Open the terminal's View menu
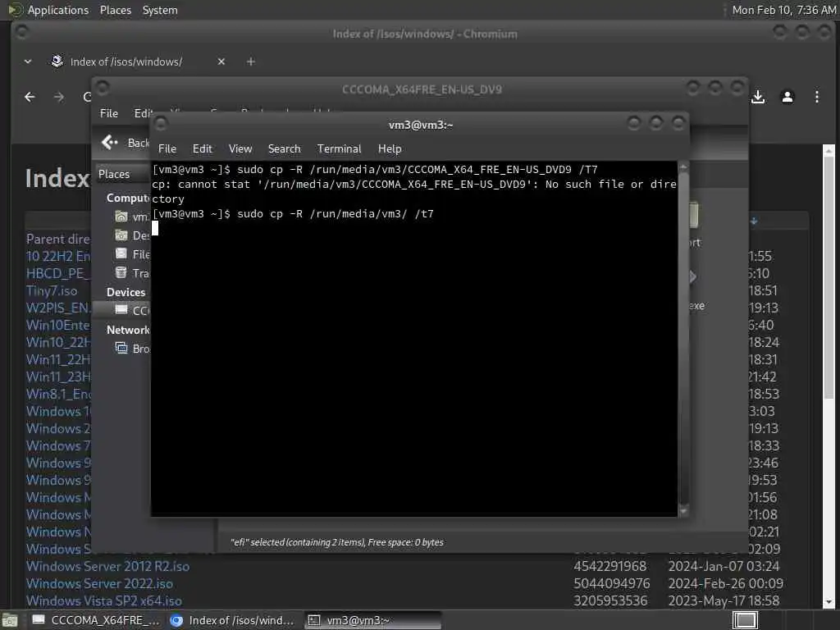Viewport: 840px width, 630px height. pos(240,149)
